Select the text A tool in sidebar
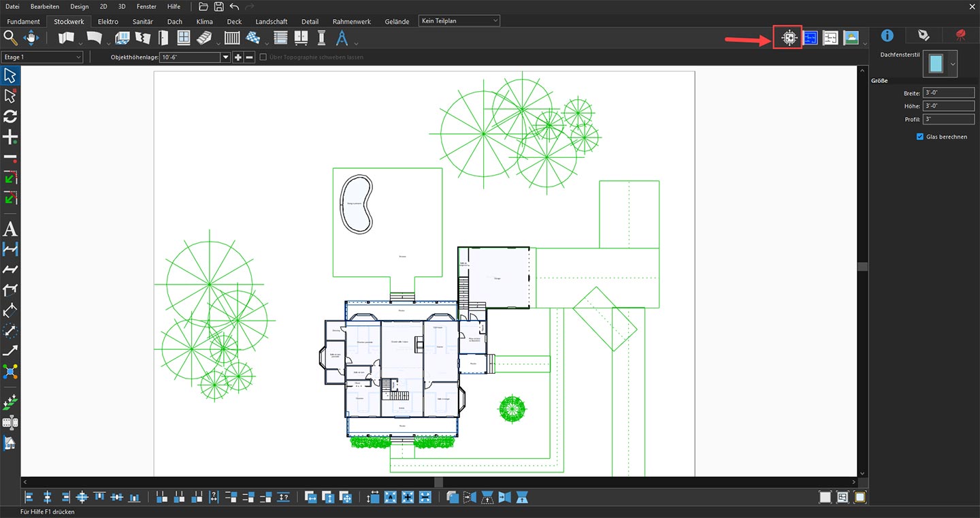Viewport: 980px width, 518px height. pos(10,228)
